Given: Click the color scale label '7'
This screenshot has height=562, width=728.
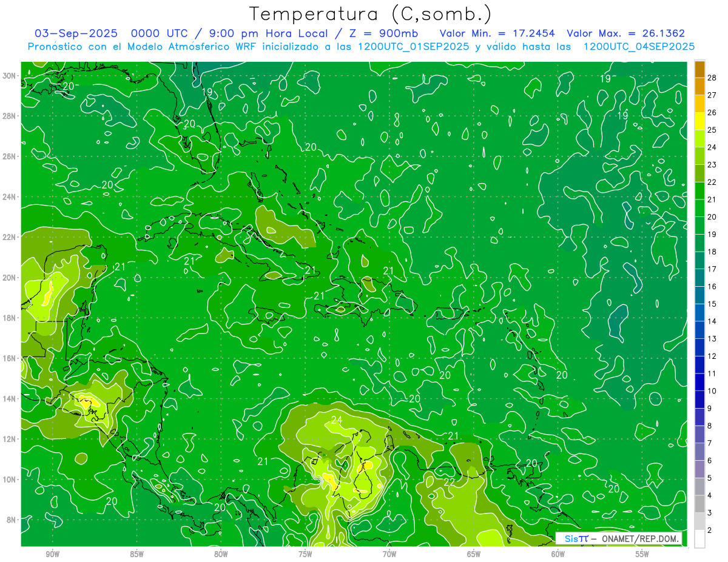Looking at the screenshot, I should coord(710,443).
